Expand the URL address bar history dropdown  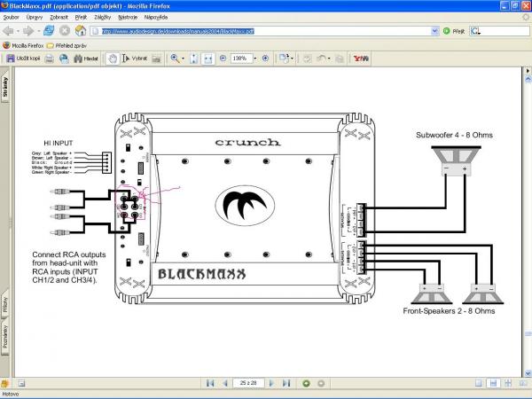[434, 30]
